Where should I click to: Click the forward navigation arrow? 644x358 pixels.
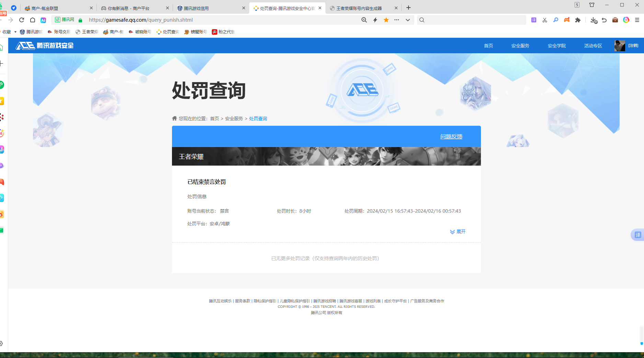(x=11, y=20)
